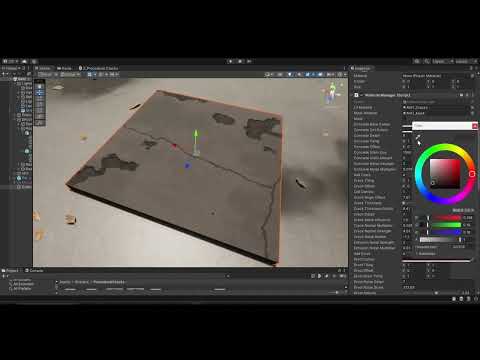Toggle the Inspector lock icon
The width and height of the screenshot is (480, 360).
471,68
